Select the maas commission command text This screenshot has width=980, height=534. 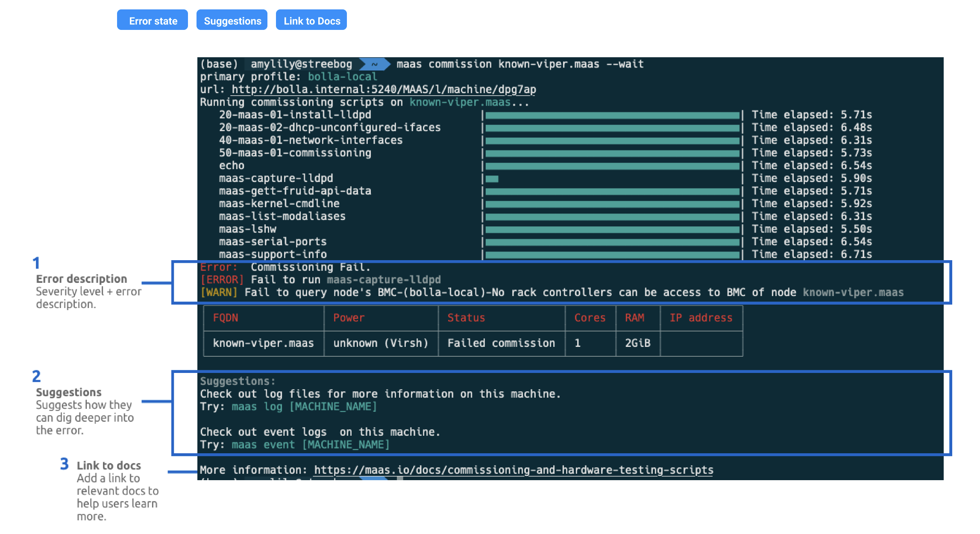[x=520, y=64]
